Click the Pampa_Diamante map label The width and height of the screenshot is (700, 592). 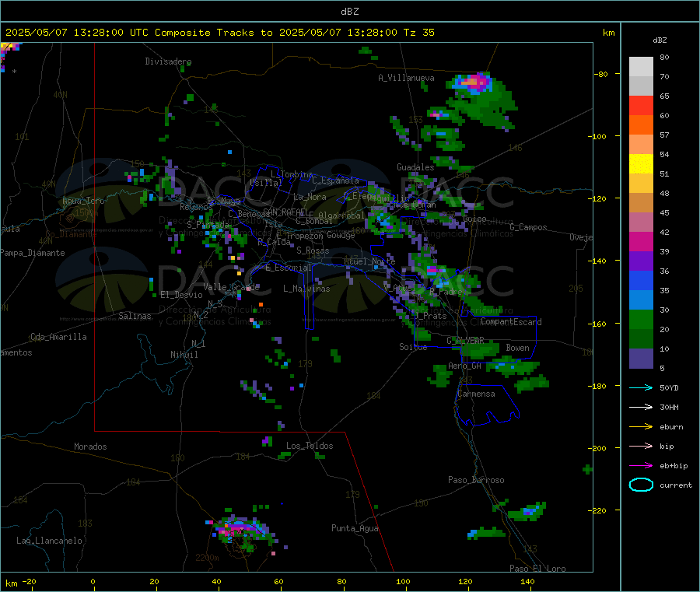click(32, 253)
